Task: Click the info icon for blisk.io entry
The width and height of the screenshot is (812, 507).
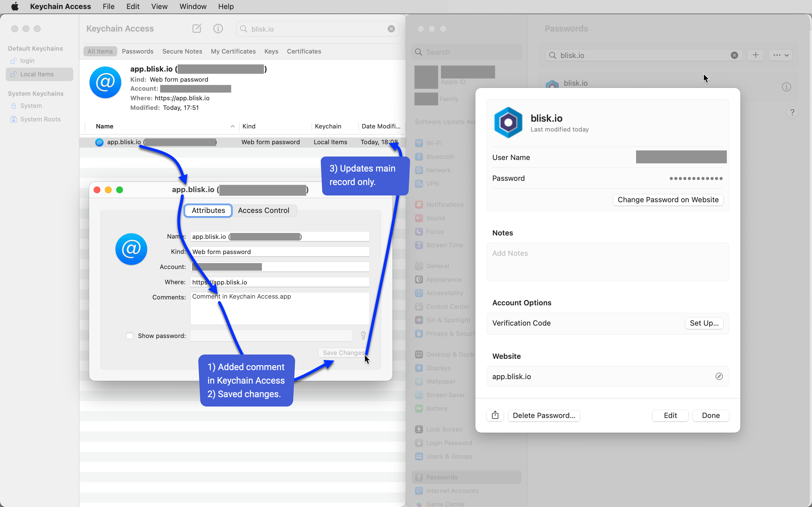Action: coord(786,87)
